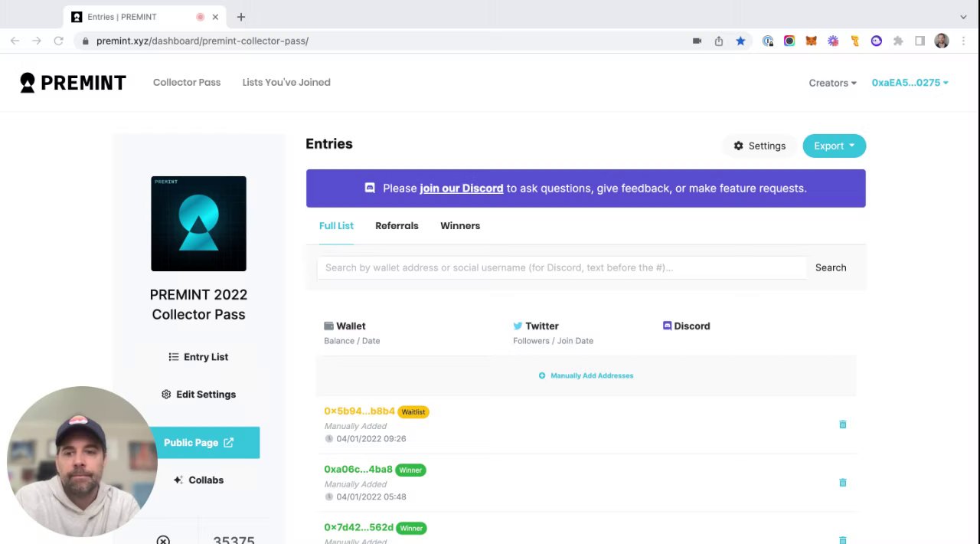Open Lists You've Joined in top nav

tap(286, 82)
